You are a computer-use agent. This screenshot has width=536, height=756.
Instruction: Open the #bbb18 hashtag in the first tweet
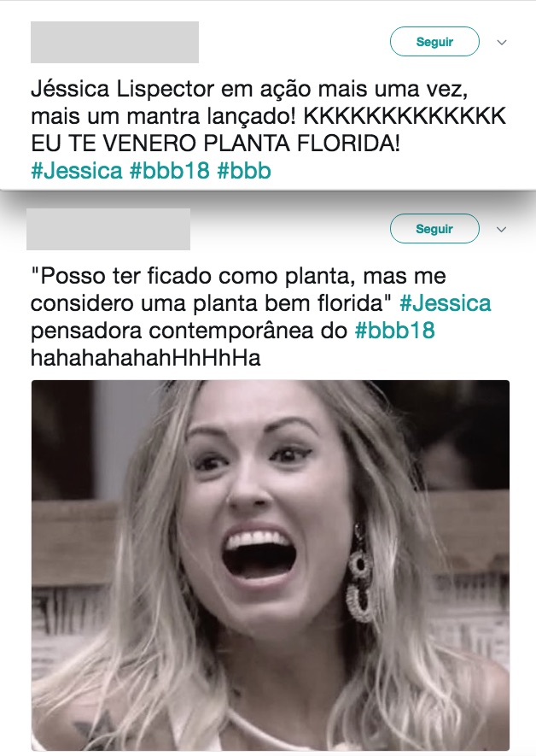[170, 171]
